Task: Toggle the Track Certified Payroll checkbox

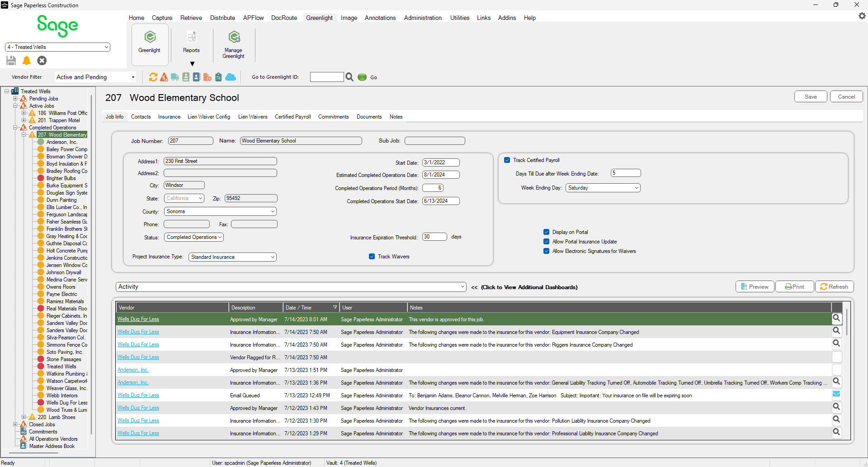Action: pos(507,160)
